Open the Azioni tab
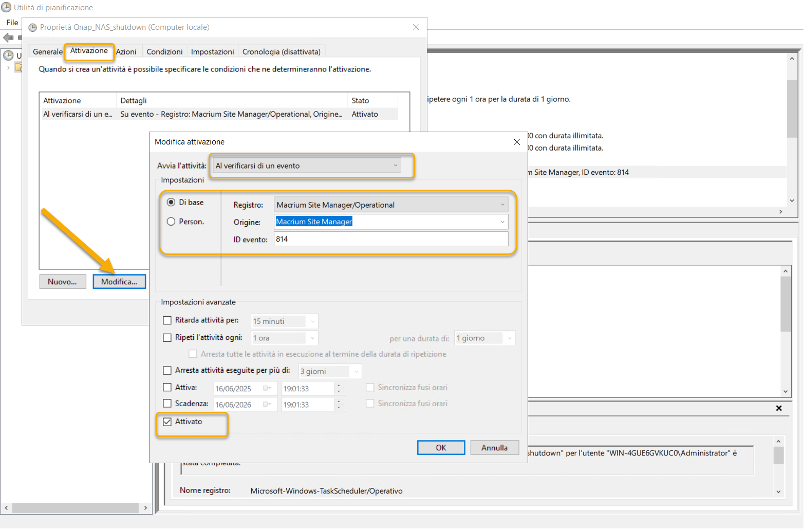 [x=126, y=52]
